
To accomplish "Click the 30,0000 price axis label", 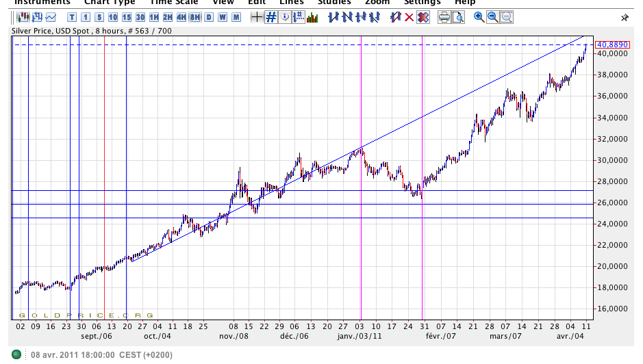I will (x=613, y=160).
